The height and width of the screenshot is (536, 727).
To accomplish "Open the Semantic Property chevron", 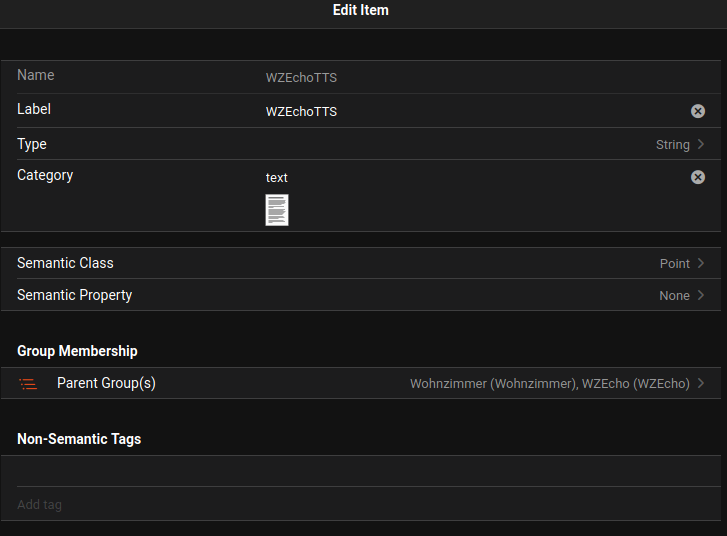I will coord(701,295).
